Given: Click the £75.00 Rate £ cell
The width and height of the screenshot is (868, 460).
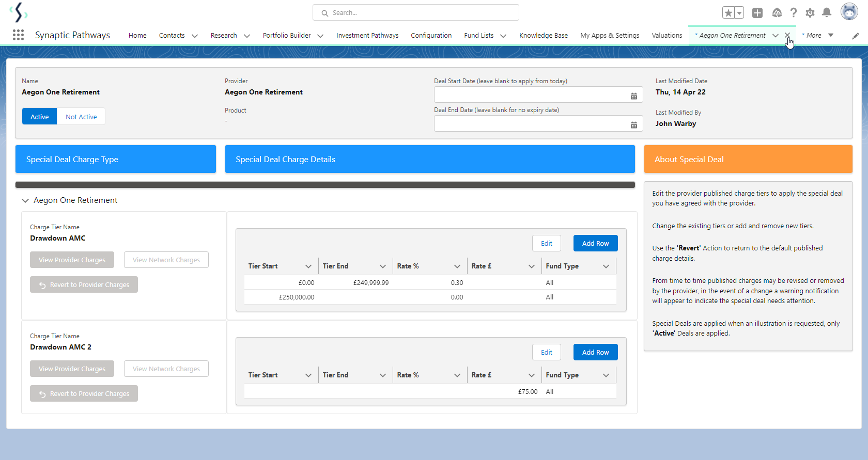Looking at the screenshot, I should click(505, 392).
